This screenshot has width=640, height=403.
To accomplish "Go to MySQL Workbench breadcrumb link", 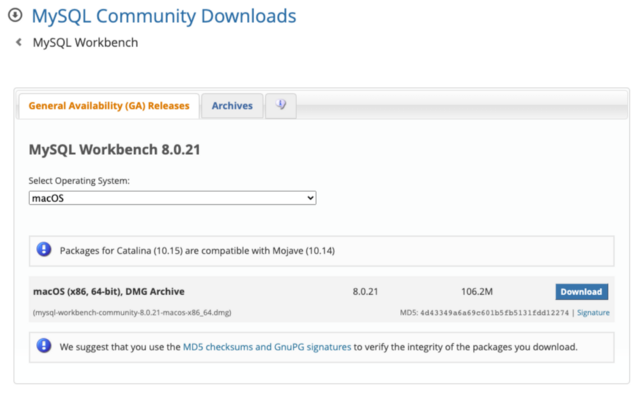I will (85, 43).
